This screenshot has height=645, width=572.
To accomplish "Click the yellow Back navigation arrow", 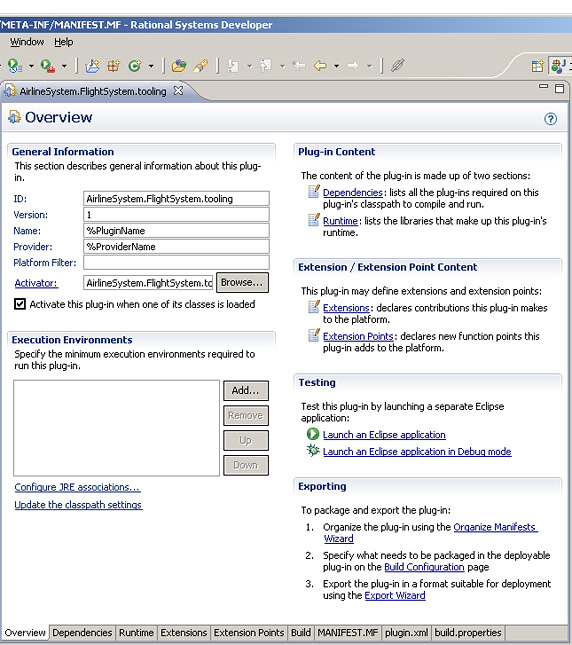I will point(320,65).
